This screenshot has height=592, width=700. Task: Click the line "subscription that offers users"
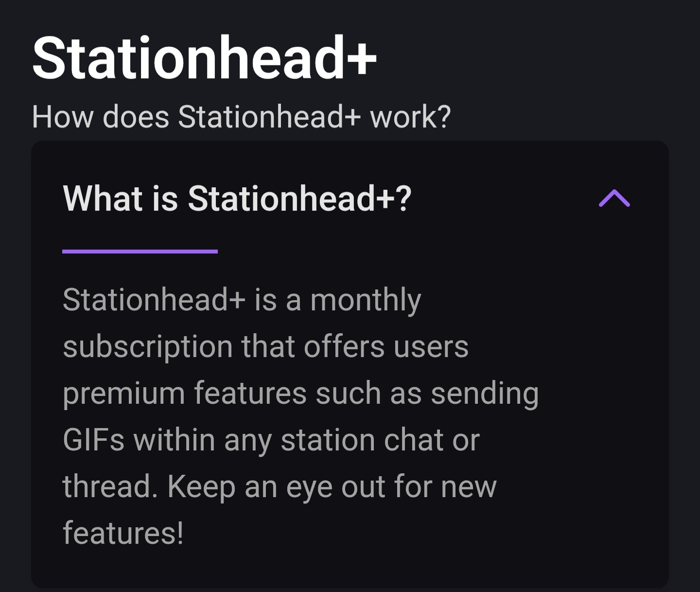coord(265,346)
